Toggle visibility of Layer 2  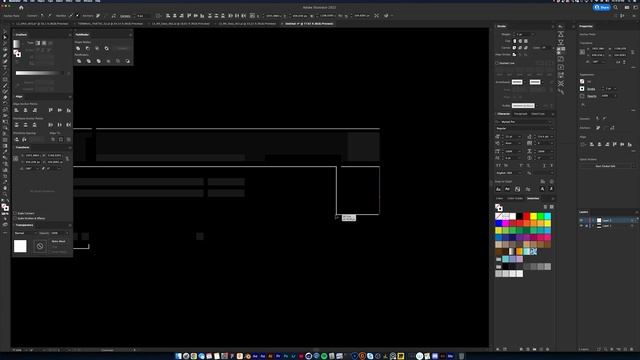coord(581,220)
